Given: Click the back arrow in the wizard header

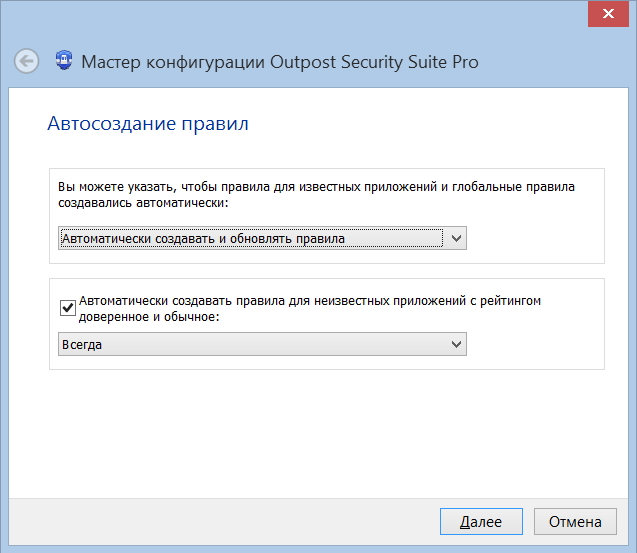Looking at the screenshot, I should [27, 61].
